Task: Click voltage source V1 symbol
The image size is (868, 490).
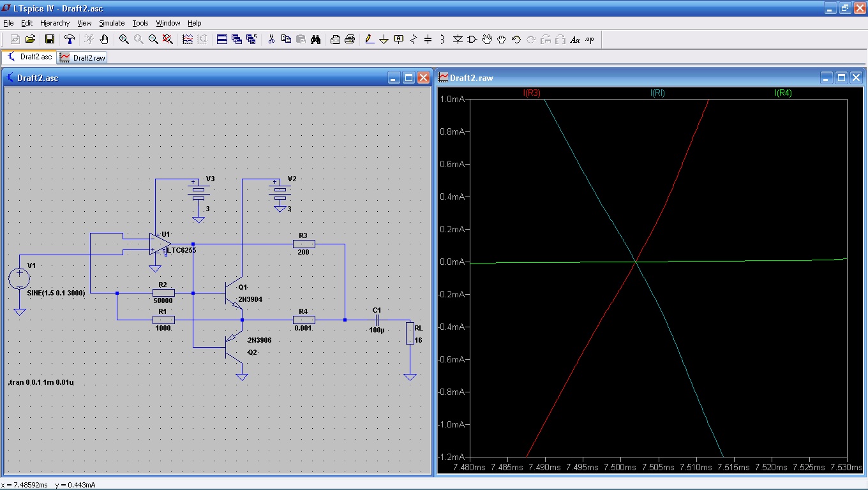Action: 19,278
